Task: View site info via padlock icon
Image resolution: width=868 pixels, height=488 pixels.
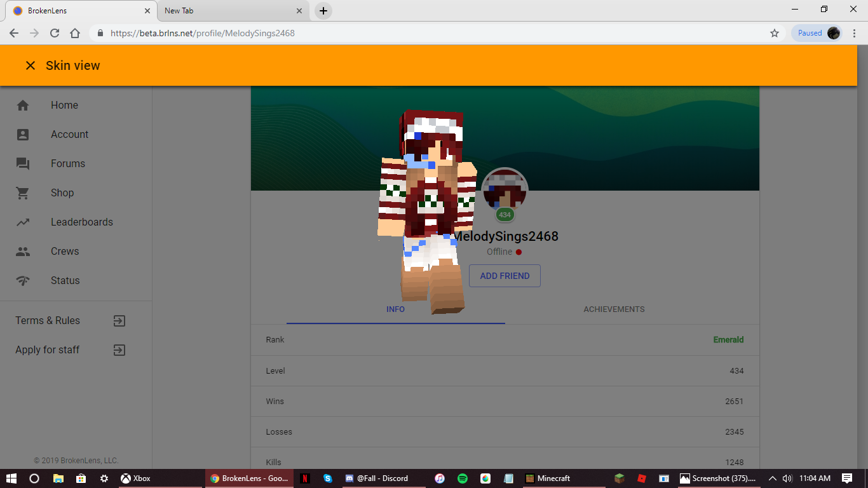Action: pos(100,33)
